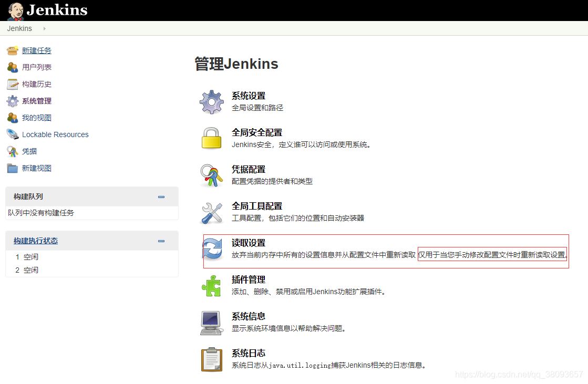The image size is (588, 384).
Task: Open the Jenkins breadcrumb dropdown arrow
Action: (x=44, y=28)
